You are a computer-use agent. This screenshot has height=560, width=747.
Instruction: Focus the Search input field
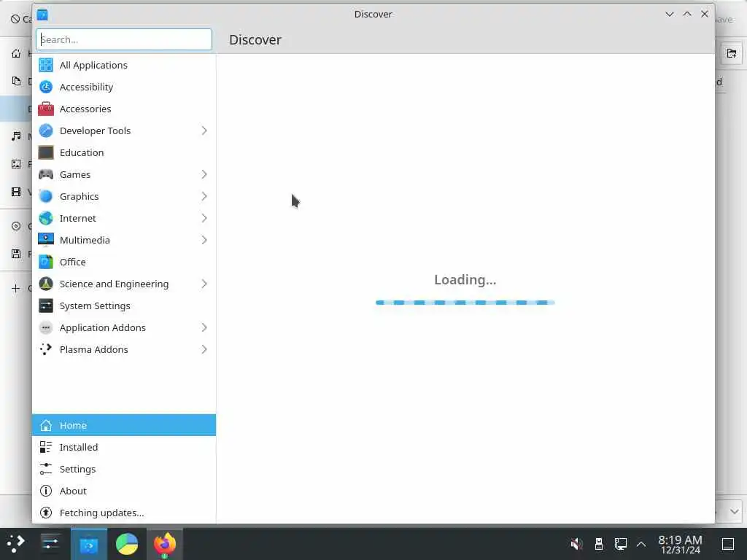(x=124, y=39)
